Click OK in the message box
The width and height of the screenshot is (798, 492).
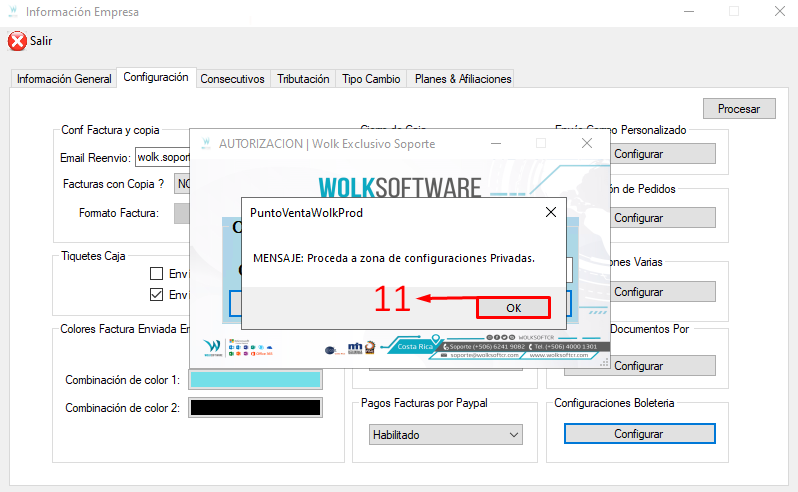(x=514, y=308)
